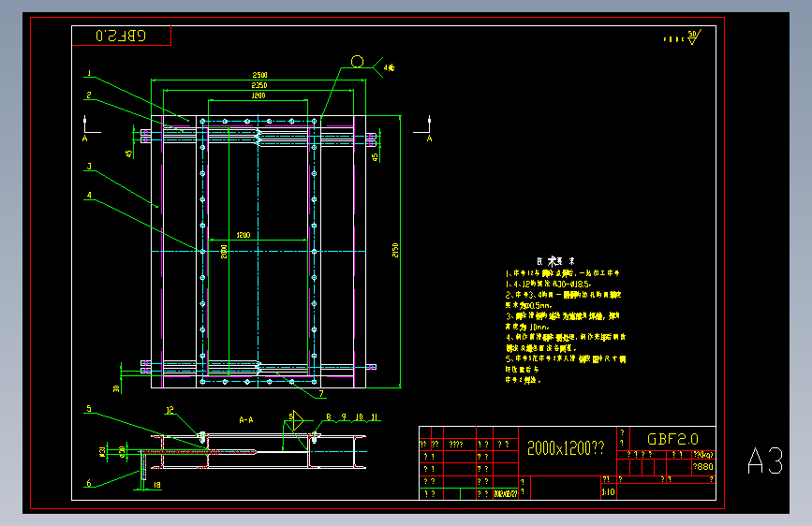This screenshot has height=526, width=812.
Task: Click the date entry in the title block
Action: (x=506, y=494)
